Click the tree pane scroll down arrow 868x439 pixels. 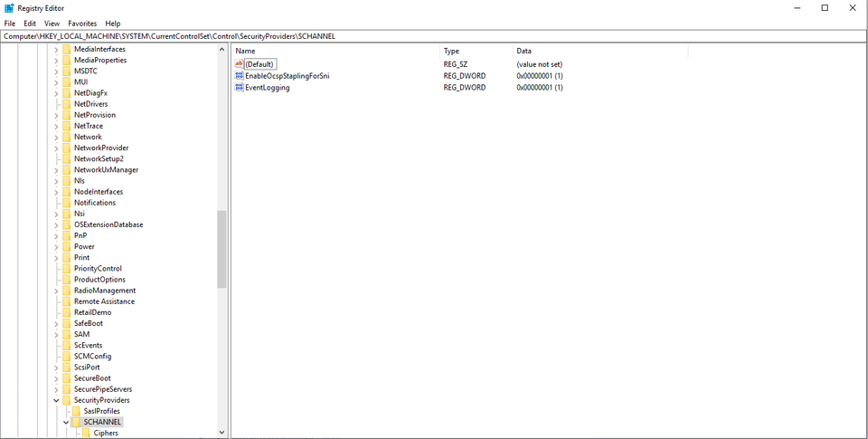point(222,433)
